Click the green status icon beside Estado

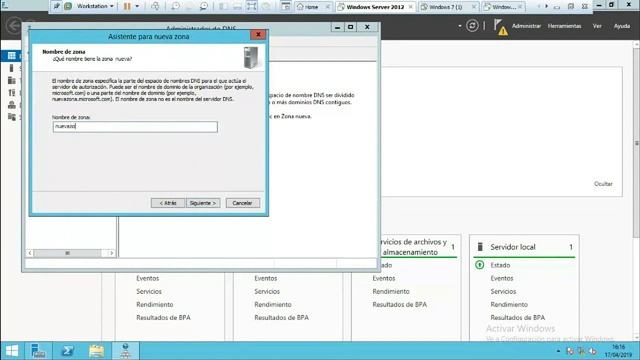(x=480, y=265)
